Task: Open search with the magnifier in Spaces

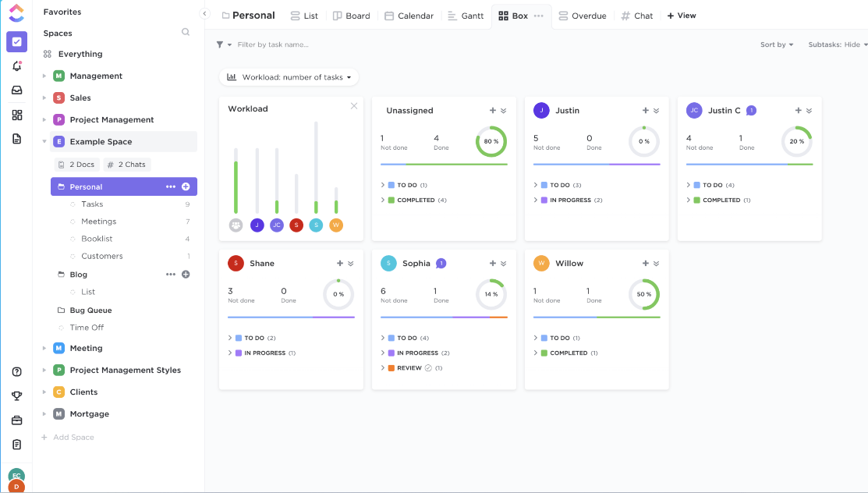Action: [x=185, y=32]
